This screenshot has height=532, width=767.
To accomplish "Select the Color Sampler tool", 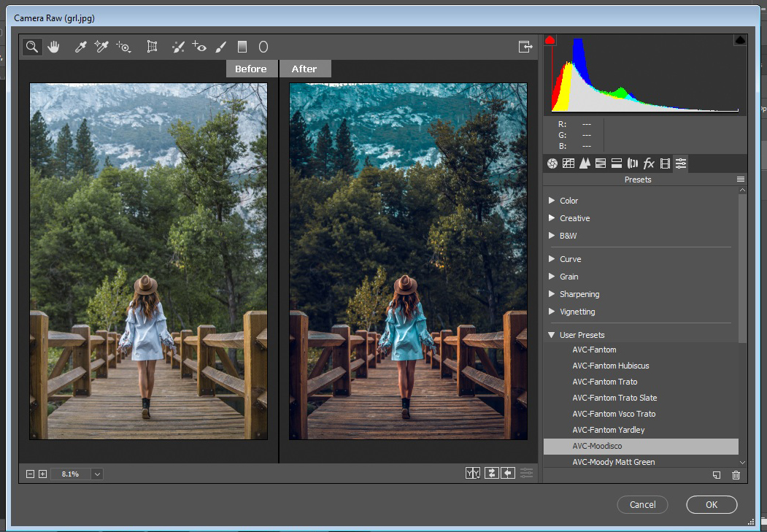I will pos(101,47).
